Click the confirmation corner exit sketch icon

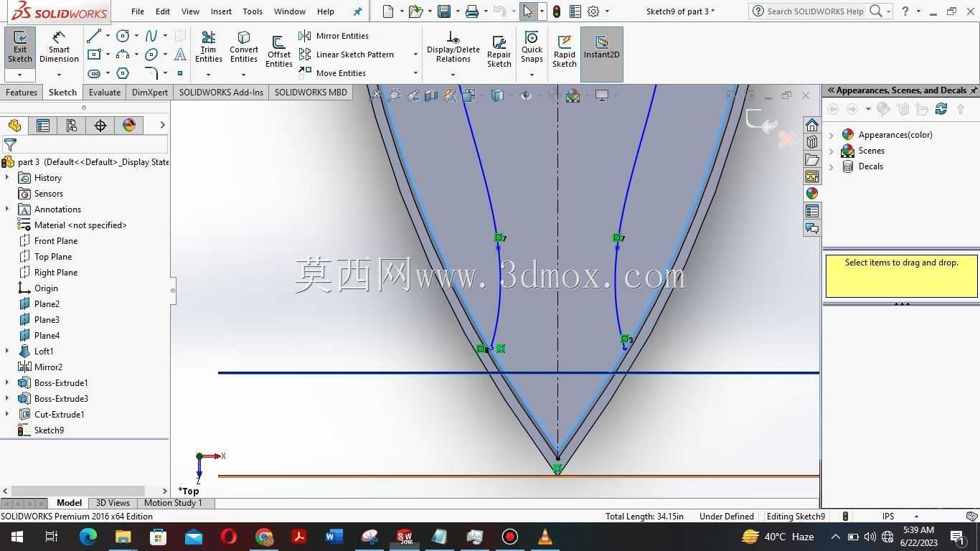click(x=760, y=121)
